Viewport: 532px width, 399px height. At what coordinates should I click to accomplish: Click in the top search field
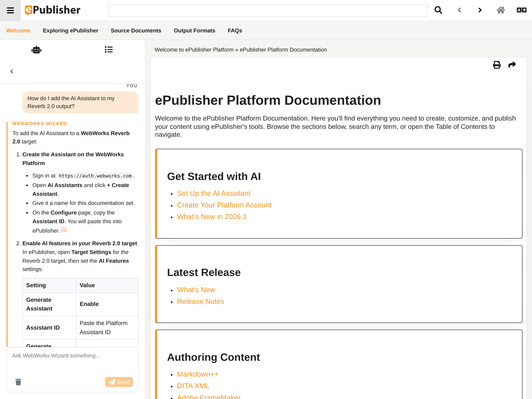pos(268,10)
